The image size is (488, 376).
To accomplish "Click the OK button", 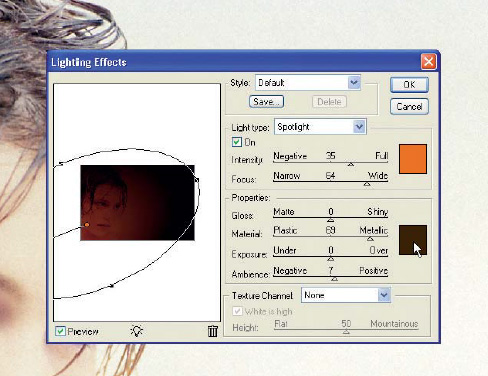I will (409, 85).
